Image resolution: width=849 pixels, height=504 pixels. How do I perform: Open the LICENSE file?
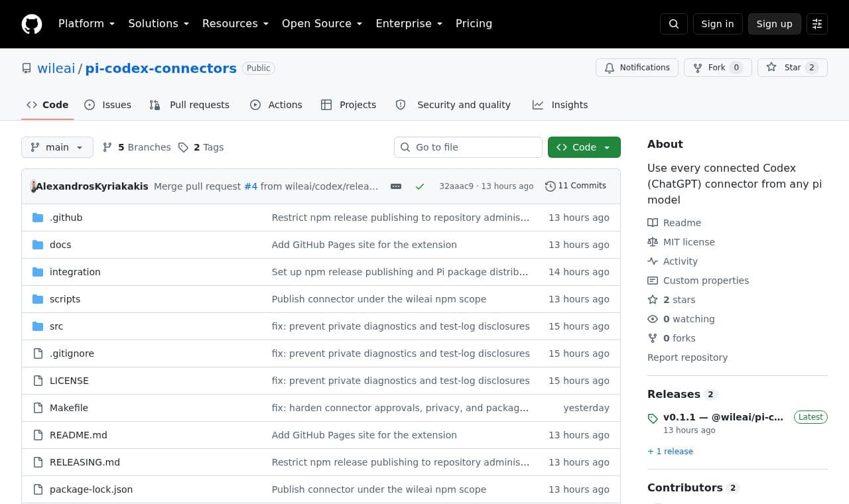coord(69,381)
